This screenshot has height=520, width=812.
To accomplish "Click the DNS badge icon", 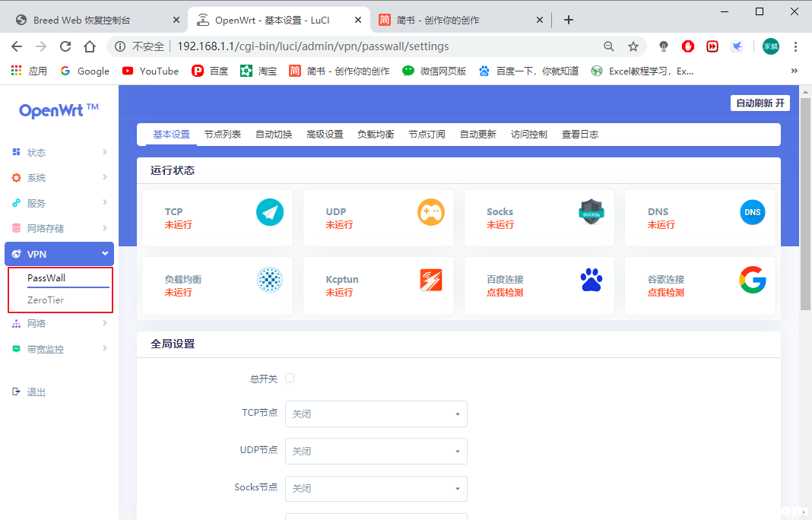I will coord(753,212).
